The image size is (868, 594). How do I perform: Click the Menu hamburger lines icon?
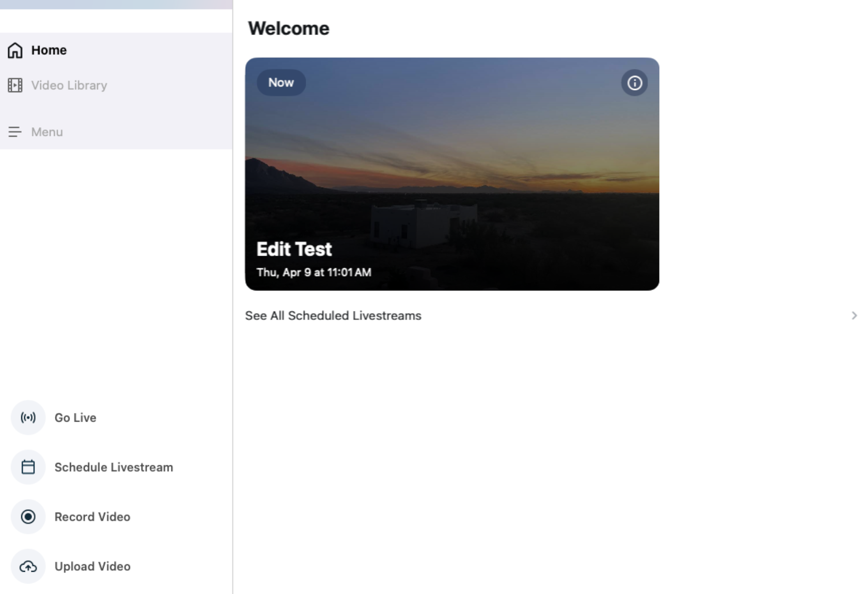point(15,132)
